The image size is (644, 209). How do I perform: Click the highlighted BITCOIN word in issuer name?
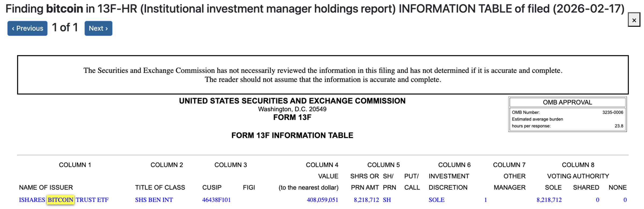point(60,200)
